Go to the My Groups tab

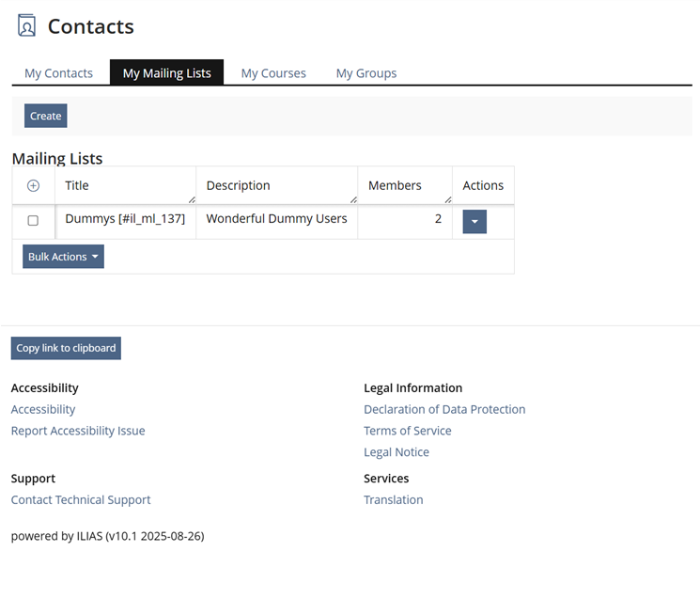tap(366, 73)
